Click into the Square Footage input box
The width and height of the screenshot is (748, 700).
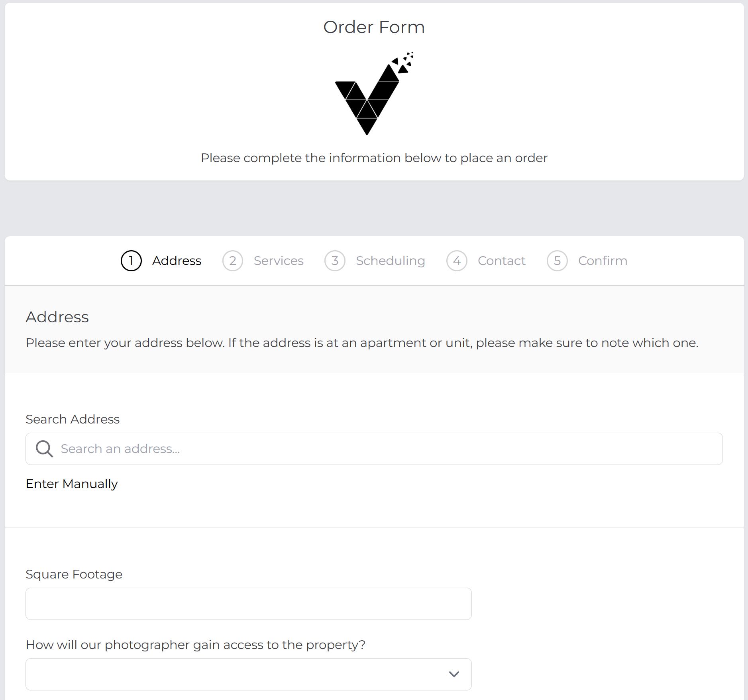coord(248,604)
